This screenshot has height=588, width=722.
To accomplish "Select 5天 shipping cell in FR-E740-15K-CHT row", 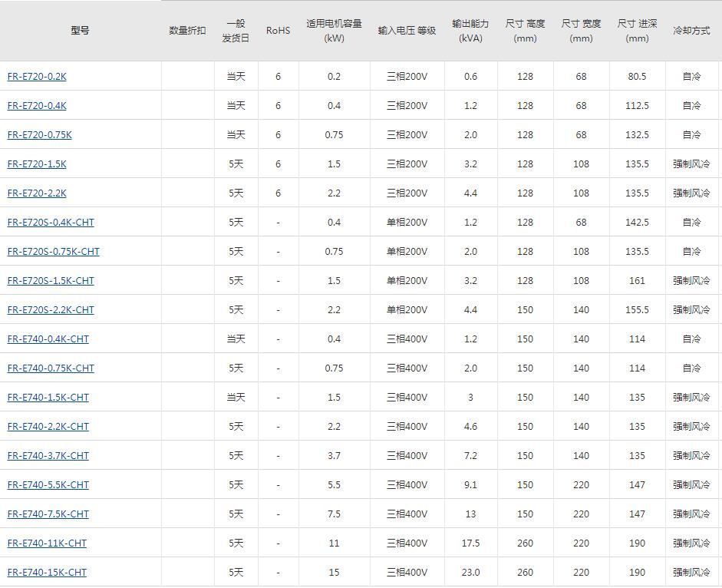I will [x=236, y=573].
